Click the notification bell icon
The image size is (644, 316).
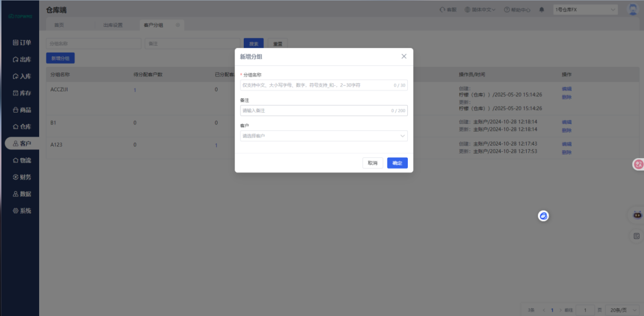tap(542, 10)
